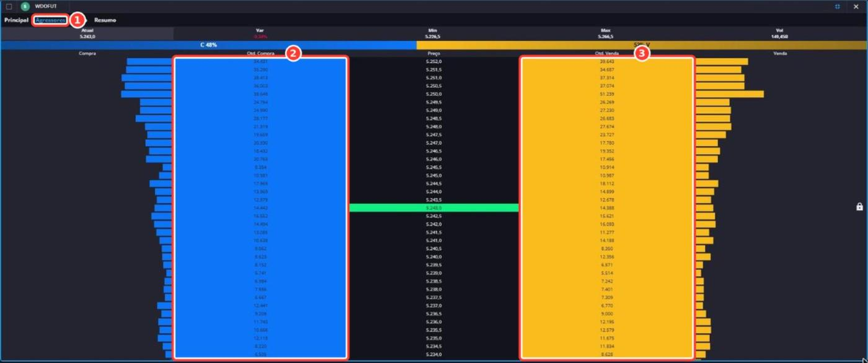The height and width of the screenshot is (363, 868).
Task: Select the 5.241,0 price row
Action: (434, 240)
